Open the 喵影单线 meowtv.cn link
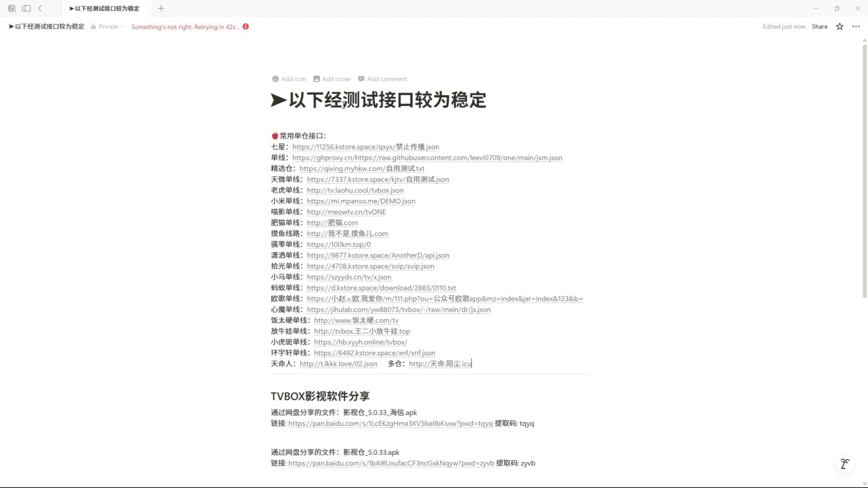868x488 pixels. [x=346, y=212]
